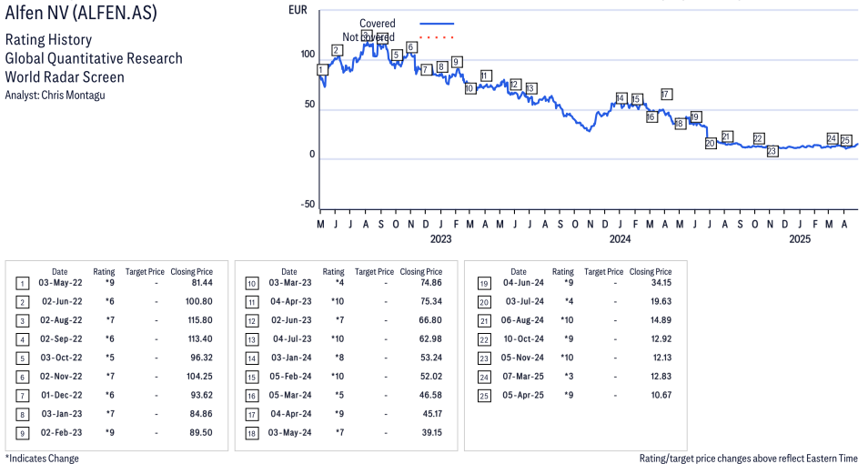The height and width of the screenshot is (464, 868).
Task: Select chart marker 17 above the price line
Action: 667,94
